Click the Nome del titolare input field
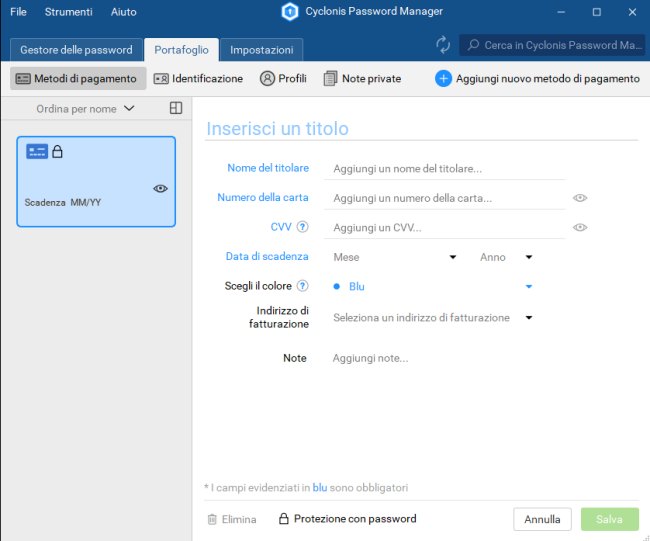Viewport: 650px width, 541px height. coord(447,169)
